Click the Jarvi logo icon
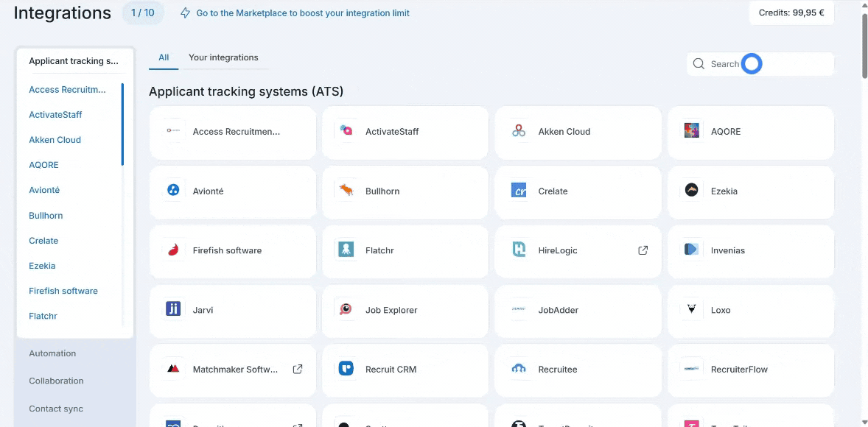868x427 pixels. (x=173, y=310)
